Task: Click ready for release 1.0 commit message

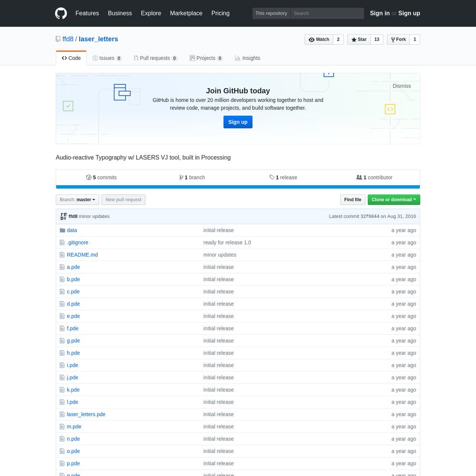Action: (x=227, y=243)
